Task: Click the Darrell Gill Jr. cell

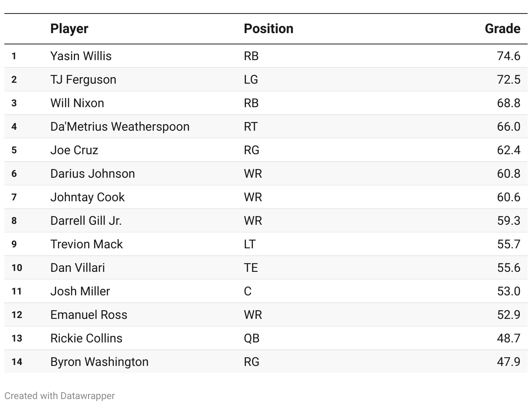Action: tap(86, 221)
